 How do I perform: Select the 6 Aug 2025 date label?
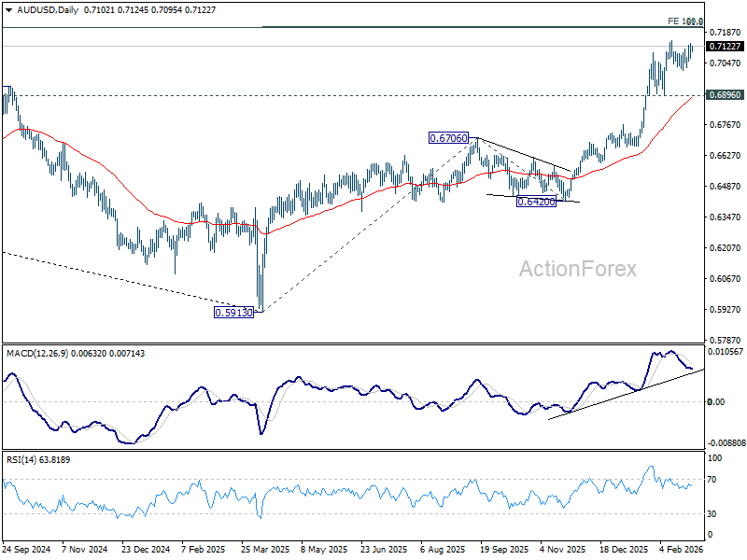pos(443,549)
